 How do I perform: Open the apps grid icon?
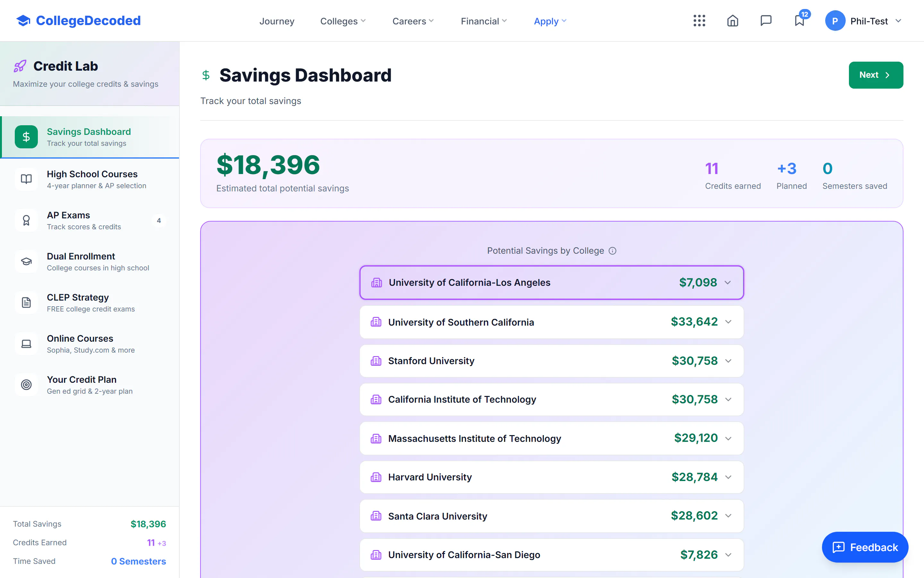(699, 21)
